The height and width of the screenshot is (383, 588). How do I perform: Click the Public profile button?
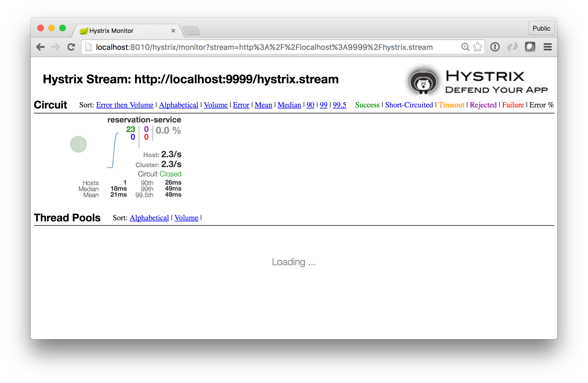coord(541,28)
